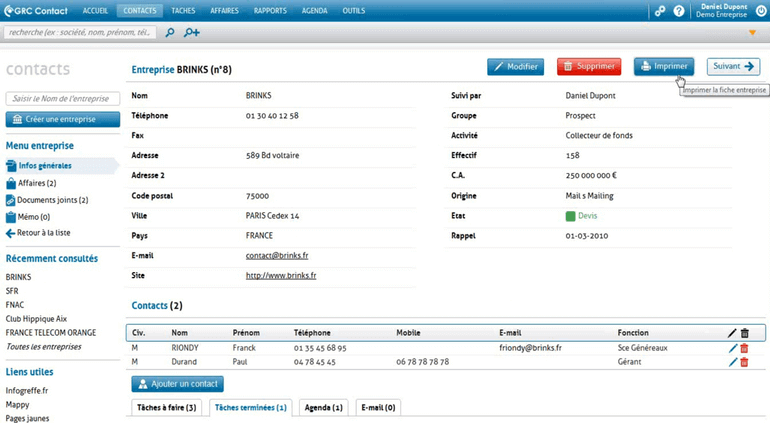The width and height of the screenshot is (770, 423).
Task: Click the Modifier button
Action: click(x=516, y=66)
